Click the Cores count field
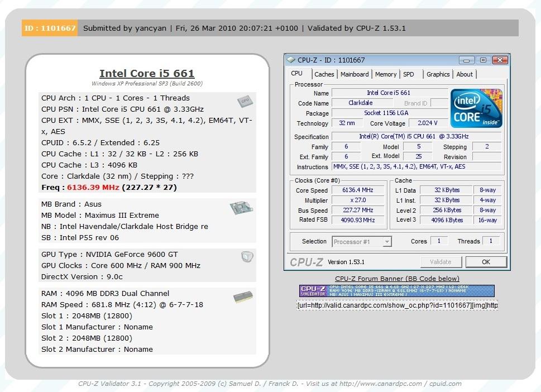Screen dimensions: 541x392 coord(439,241)
